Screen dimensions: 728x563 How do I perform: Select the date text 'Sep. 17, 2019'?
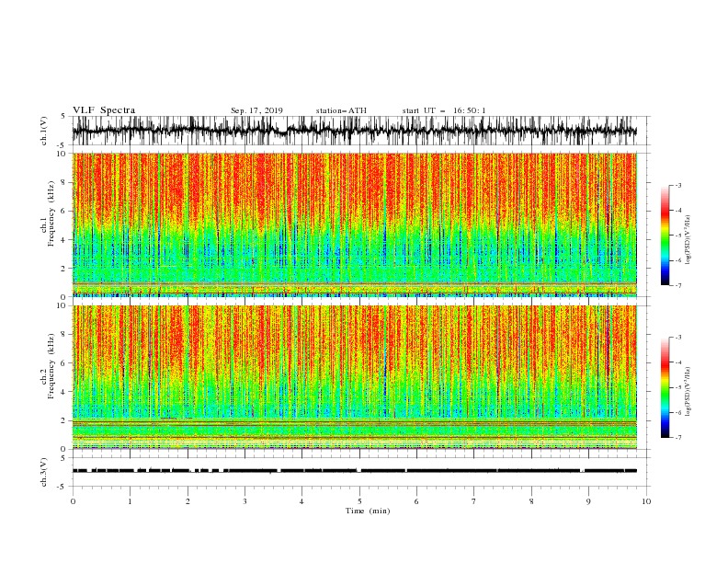point(256,110)
